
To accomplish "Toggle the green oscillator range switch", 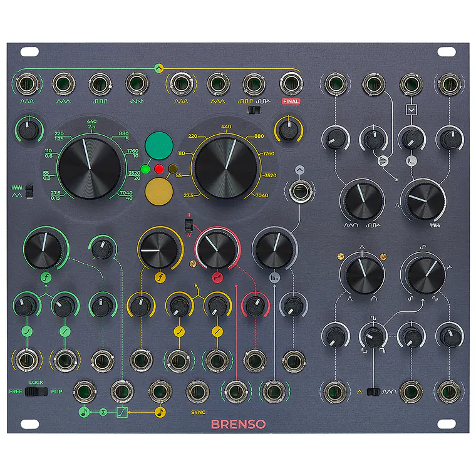I will 29,191.
